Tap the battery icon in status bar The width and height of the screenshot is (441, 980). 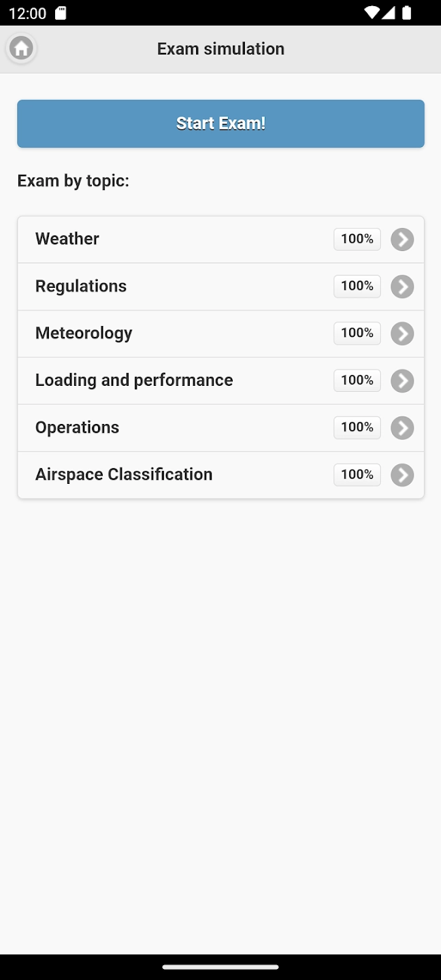[x=407, y=13]
